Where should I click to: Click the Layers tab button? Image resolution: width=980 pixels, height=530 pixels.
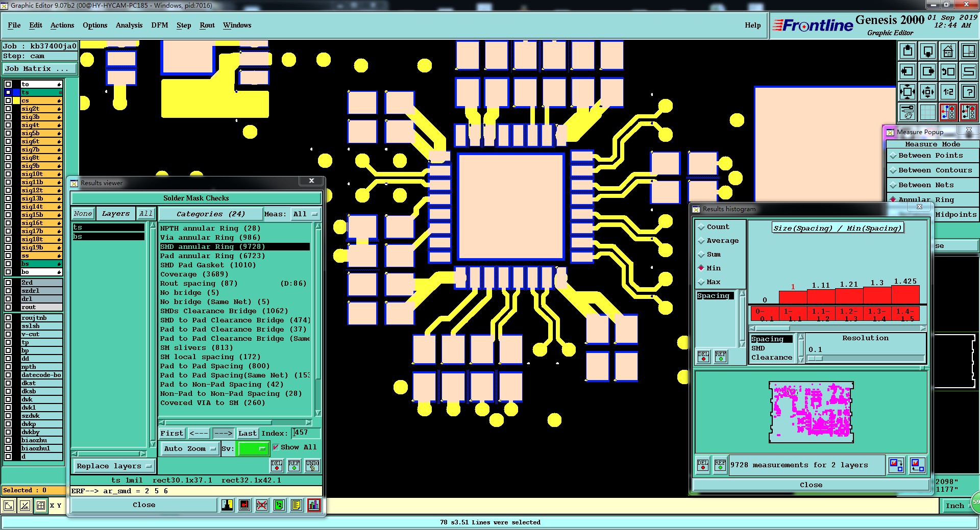116,214
